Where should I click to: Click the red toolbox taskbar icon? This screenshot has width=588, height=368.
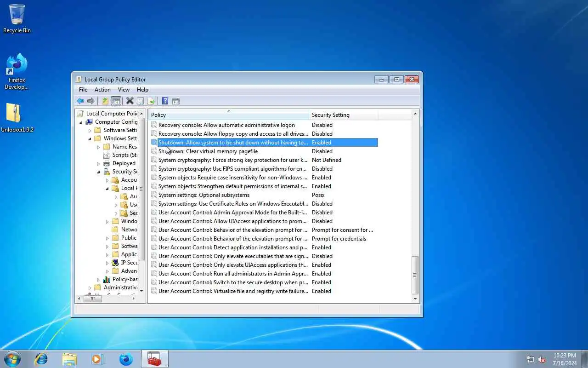(154, 359)
